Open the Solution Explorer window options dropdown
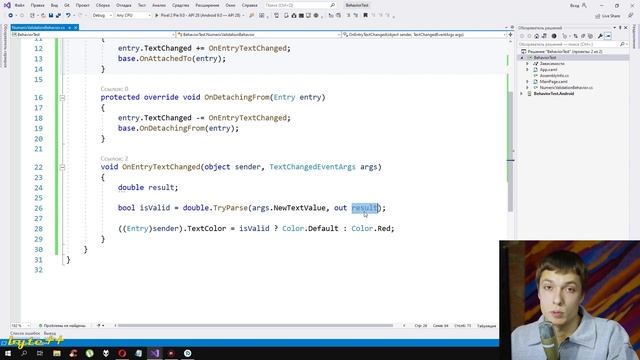The width and height of the screenshot is (640, 360). click(614, 28)
